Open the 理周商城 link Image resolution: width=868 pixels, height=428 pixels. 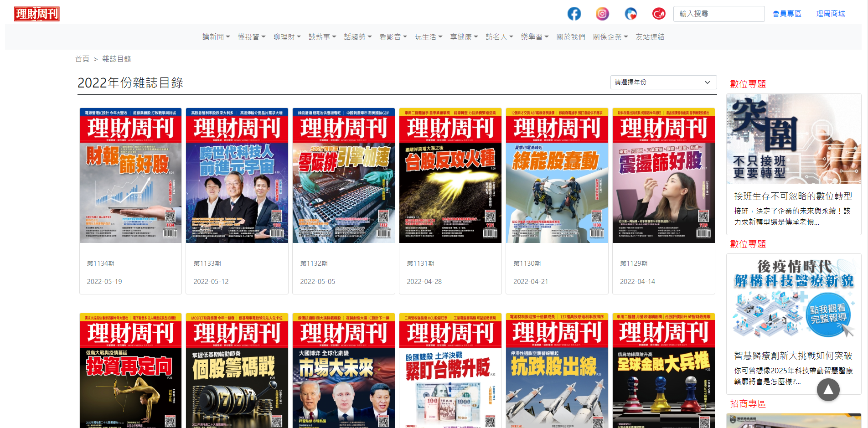click(x=831, y=14)
